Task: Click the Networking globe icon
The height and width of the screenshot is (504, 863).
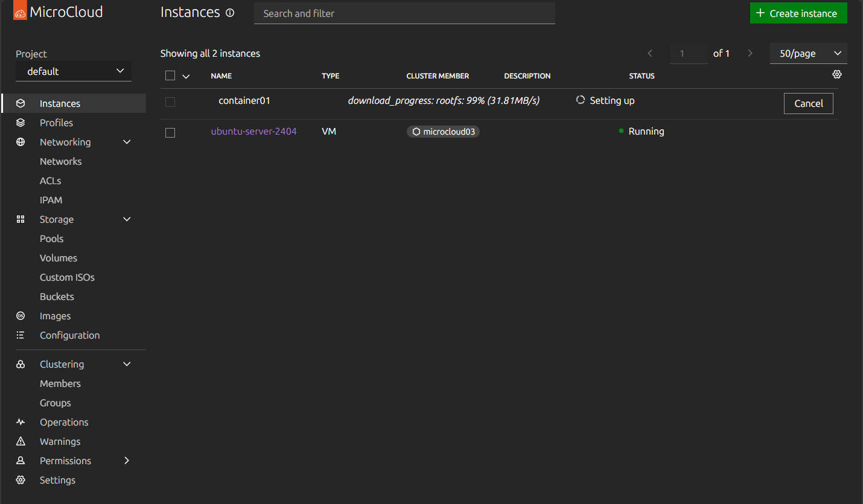Action: pyautogui.click(x=21, y=142)
